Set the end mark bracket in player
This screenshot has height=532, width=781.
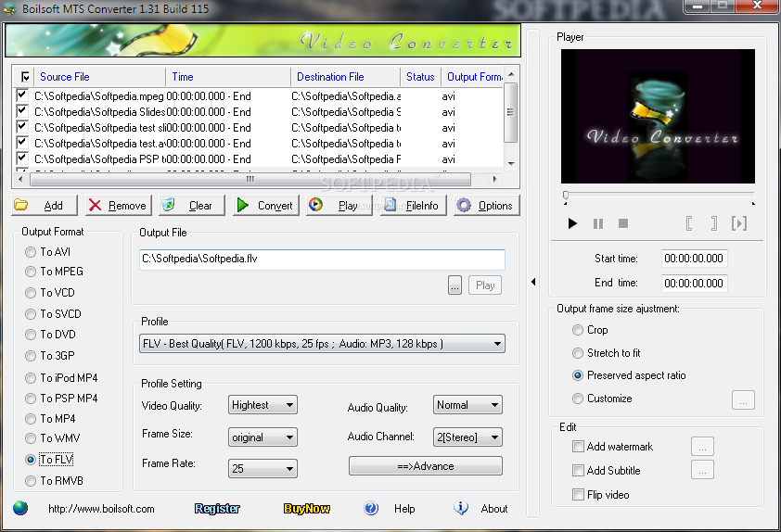(714, 223)
